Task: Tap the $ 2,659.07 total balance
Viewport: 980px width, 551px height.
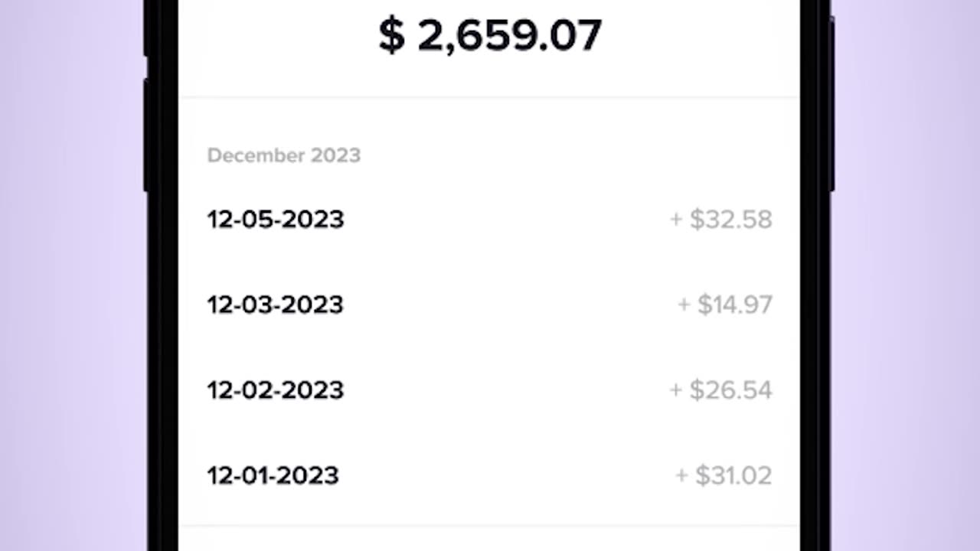Action: pos(490,36)
